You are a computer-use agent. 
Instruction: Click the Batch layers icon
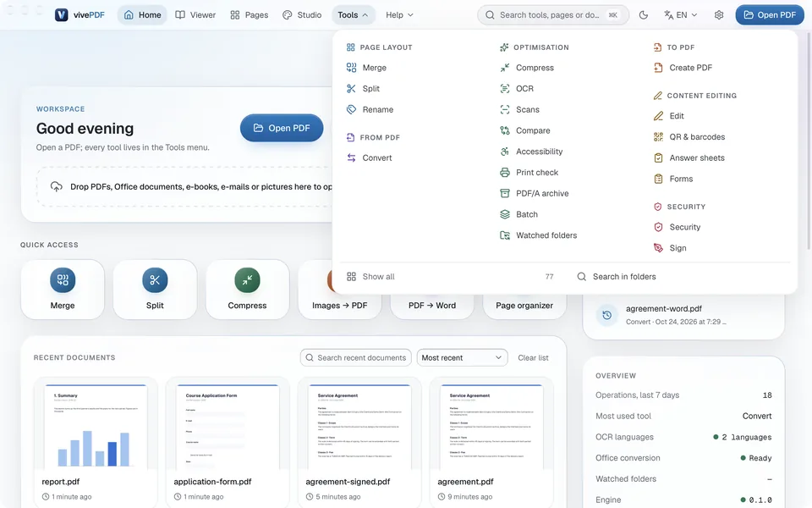pos(504,214)
